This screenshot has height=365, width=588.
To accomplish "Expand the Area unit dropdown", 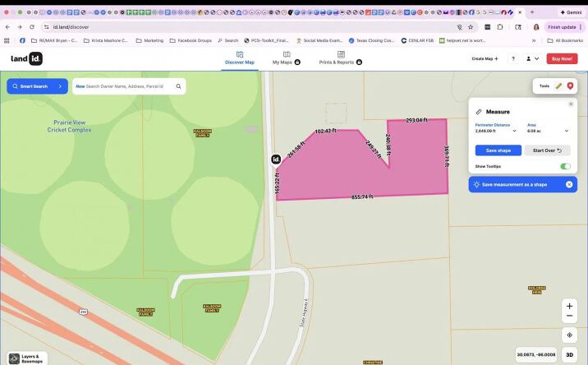I will (567, 131).
